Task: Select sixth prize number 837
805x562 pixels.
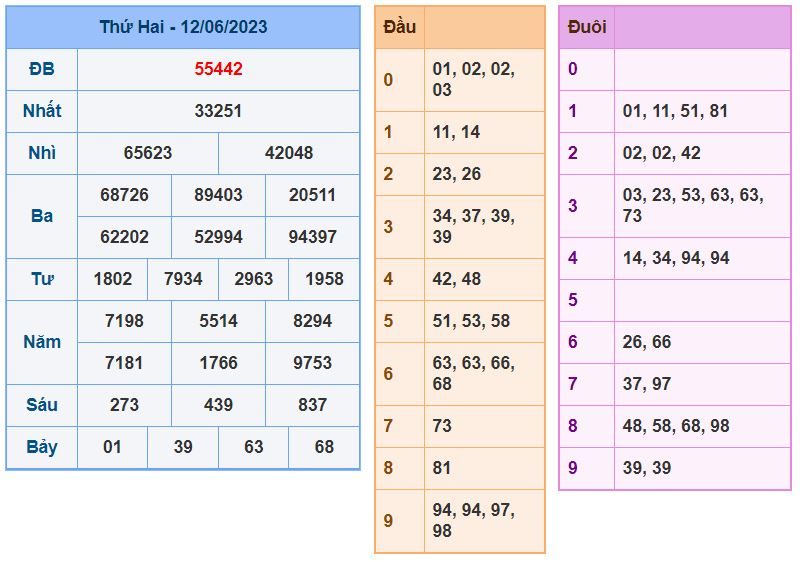Action: pyautogui.click(x=312, y=405)
